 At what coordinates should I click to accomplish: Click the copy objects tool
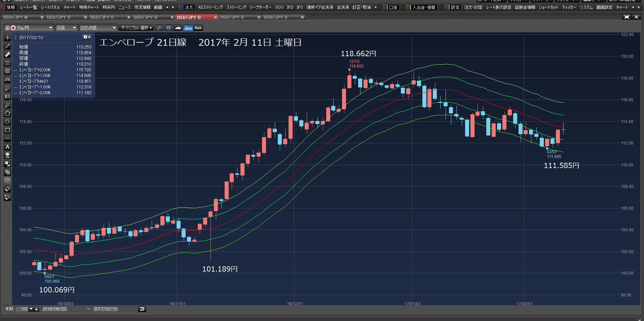click(7, 172)
